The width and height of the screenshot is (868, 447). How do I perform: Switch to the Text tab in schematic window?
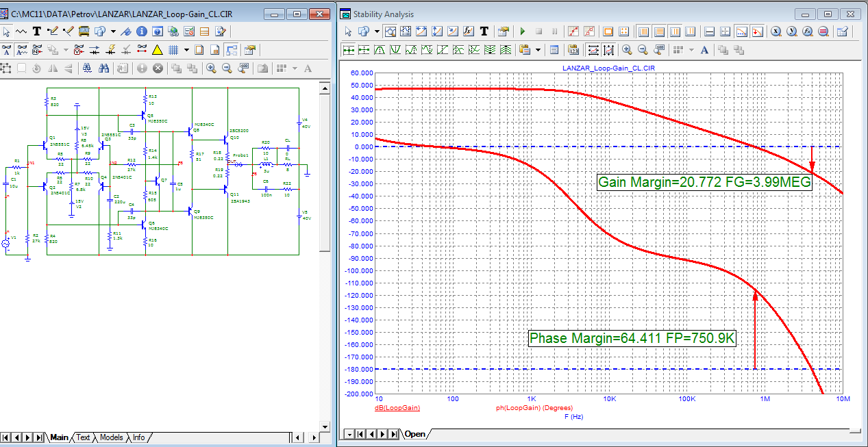(83, 437)
